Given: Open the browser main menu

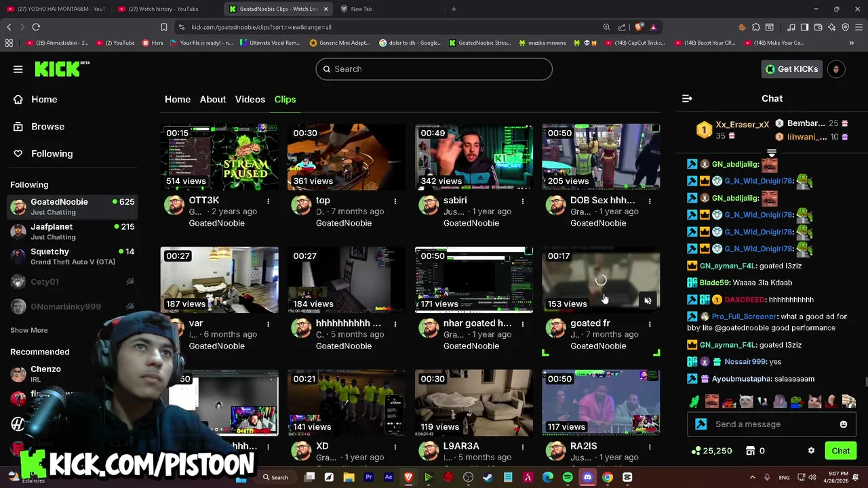Looking at the screenshot, I should tap(859, 27).
